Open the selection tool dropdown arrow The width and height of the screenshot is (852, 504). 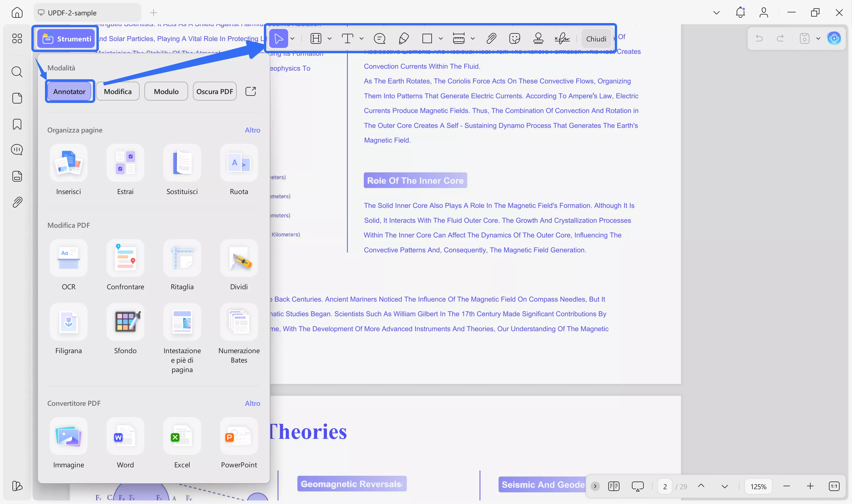292,38
